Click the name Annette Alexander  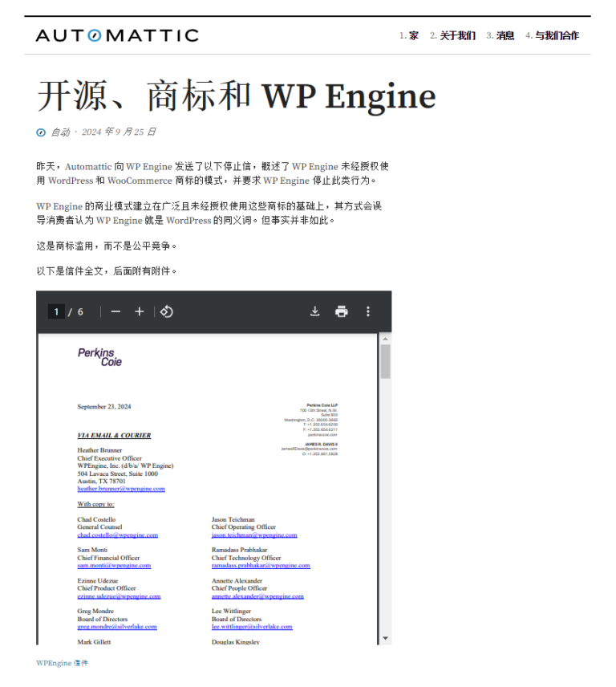pyautogui.click(x=237, y=581)
